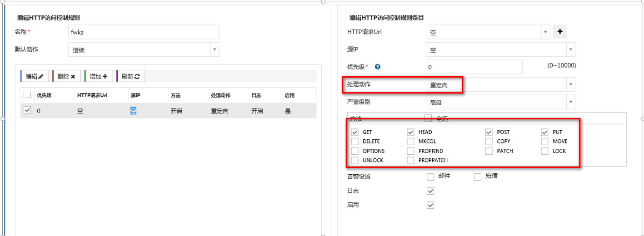Click the 优先级 input field with value 0

[474, 67]
